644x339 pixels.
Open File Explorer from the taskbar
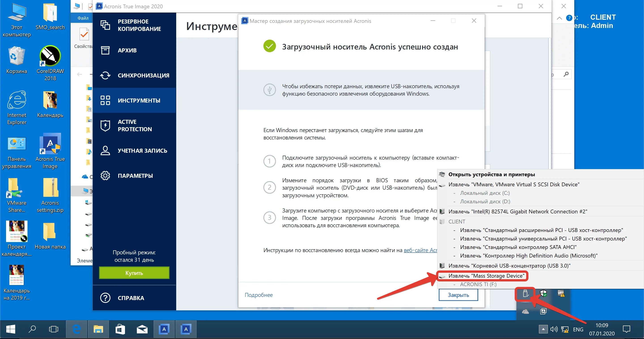[98, 329]
